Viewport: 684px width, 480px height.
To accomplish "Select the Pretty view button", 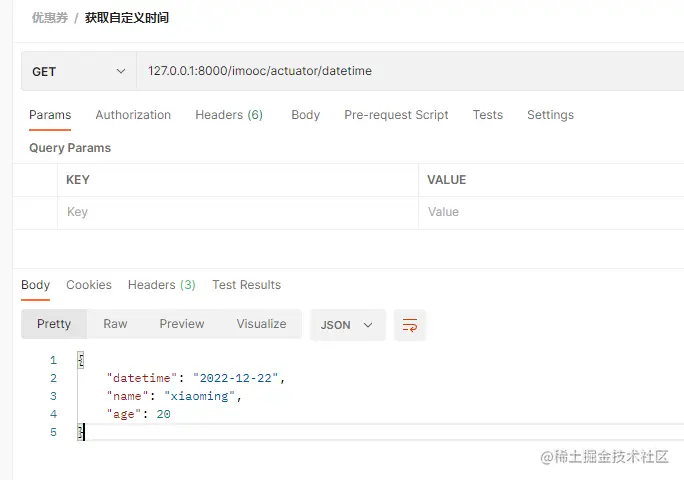I will pos(54,324).
